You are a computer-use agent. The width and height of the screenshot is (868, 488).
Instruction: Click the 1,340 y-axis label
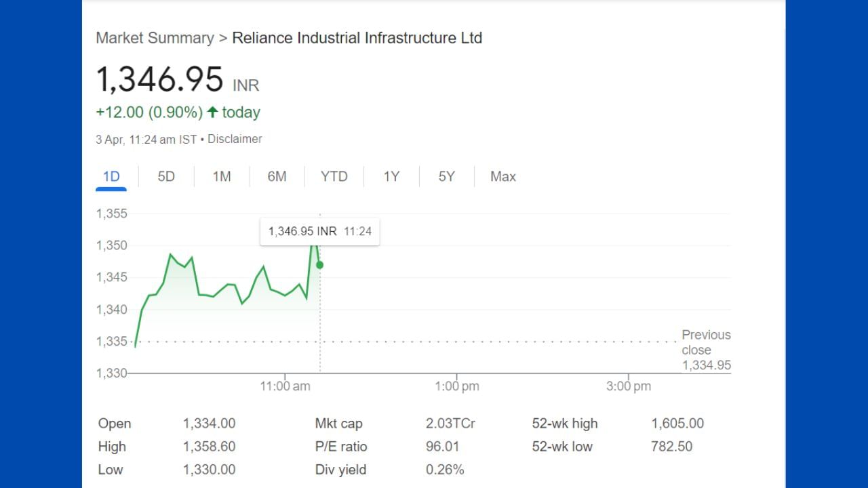point(112,310)
